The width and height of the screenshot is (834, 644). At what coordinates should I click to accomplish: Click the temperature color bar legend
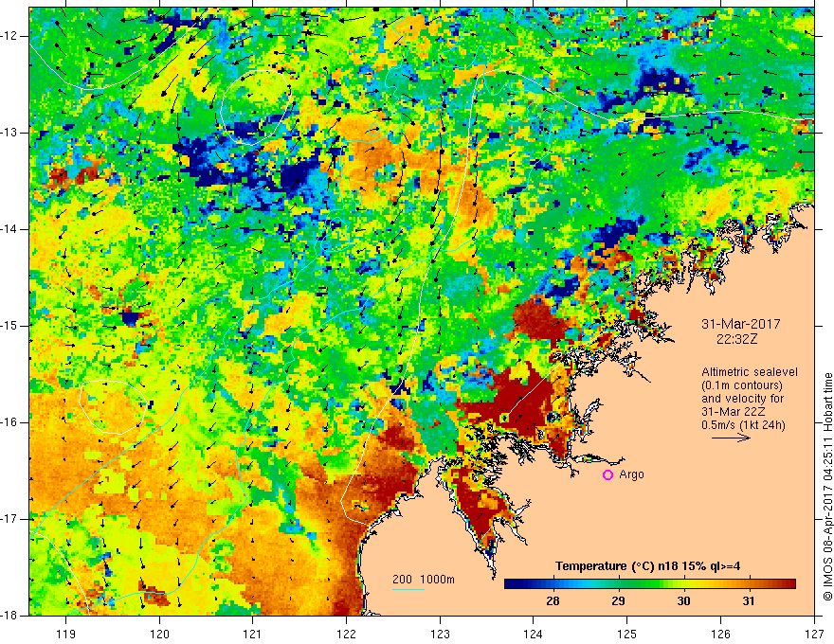649,584
